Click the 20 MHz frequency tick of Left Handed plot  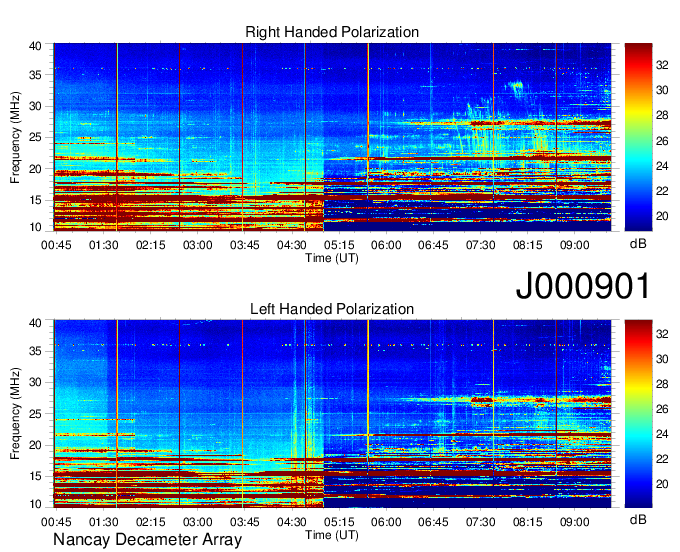click(35, 445)
